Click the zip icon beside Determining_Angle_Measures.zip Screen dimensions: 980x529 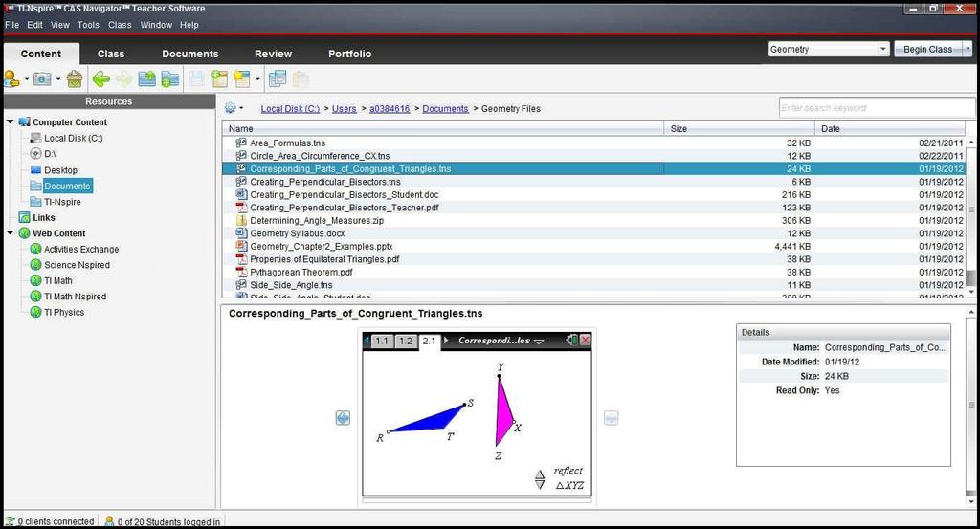[x=241, y=220]
